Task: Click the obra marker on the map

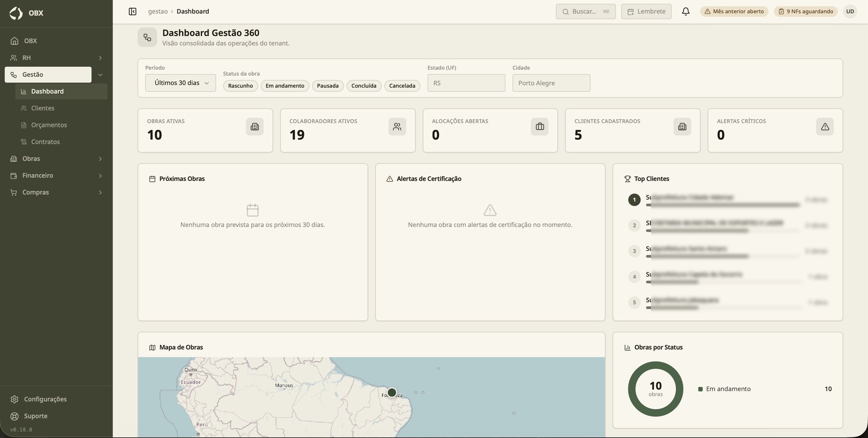Action: [392, 393]
